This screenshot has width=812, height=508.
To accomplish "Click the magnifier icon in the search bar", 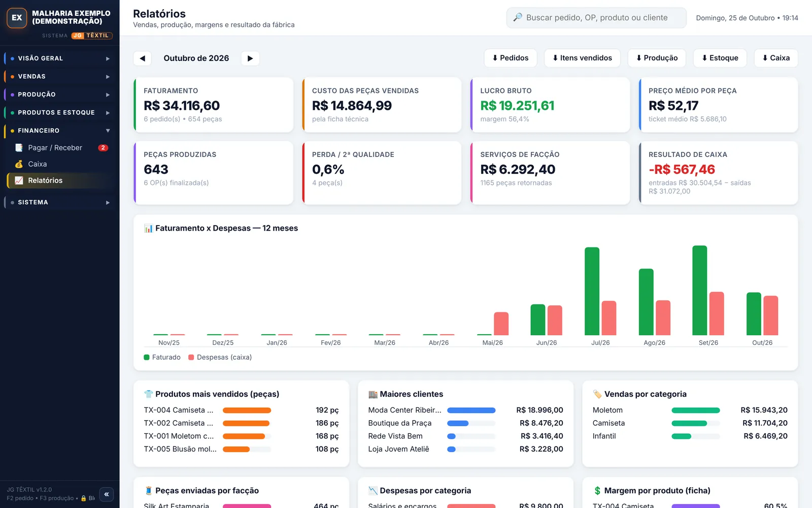I will [518, 18].
